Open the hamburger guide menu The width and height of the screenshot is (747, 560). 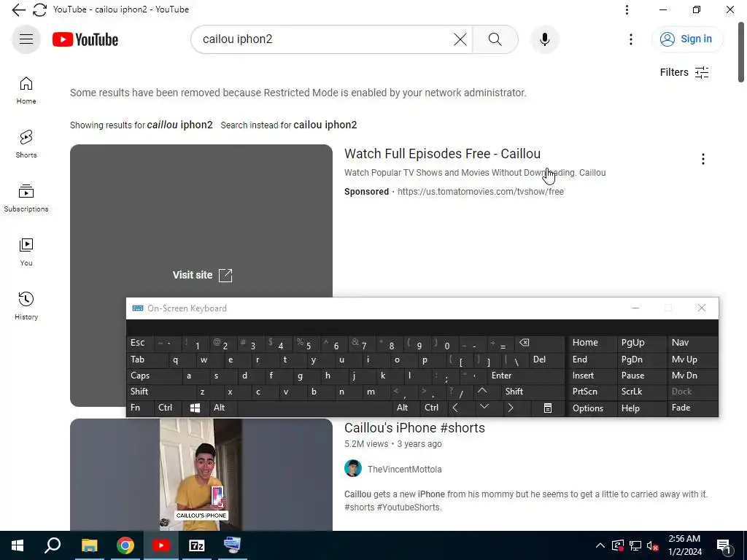[26, 39]
